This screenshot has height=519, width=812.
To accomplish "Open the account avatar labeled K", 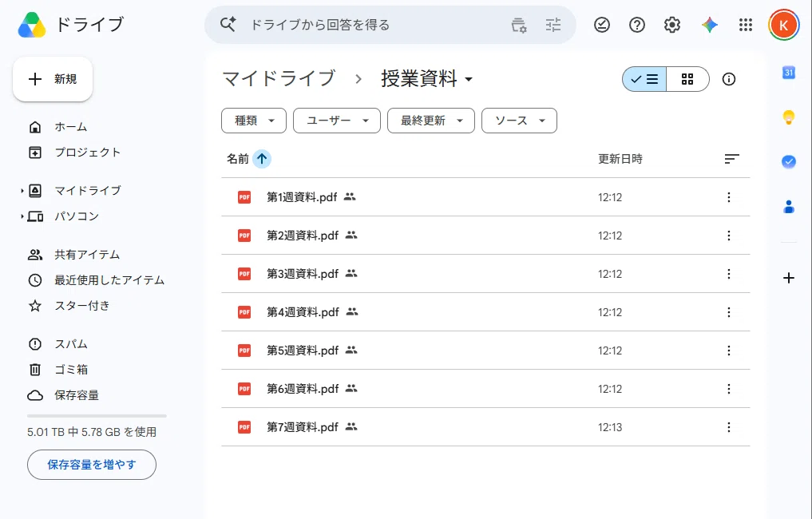I will click(x=783, y=25).
